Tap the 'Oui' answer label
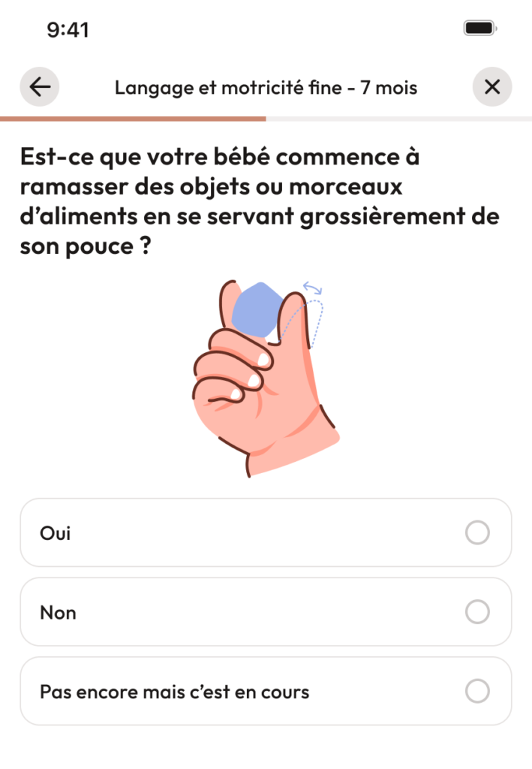Image resolution: width=532 pixels, height=769 pixels. pyautogui.click(x=55, y=533)
